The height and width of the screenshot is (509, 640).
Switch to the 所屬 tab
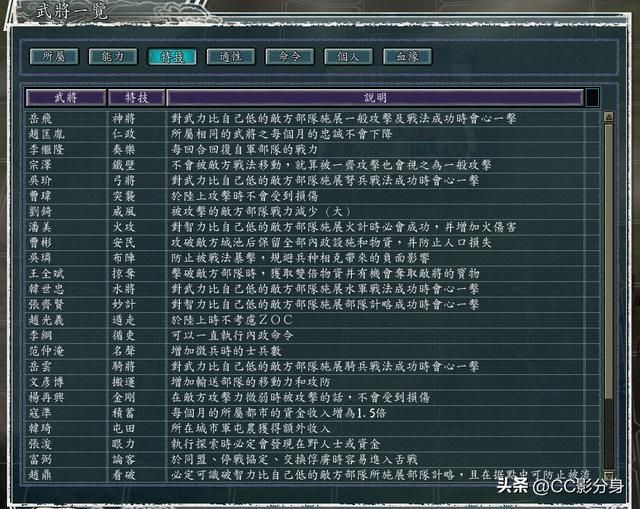(54, 56)
